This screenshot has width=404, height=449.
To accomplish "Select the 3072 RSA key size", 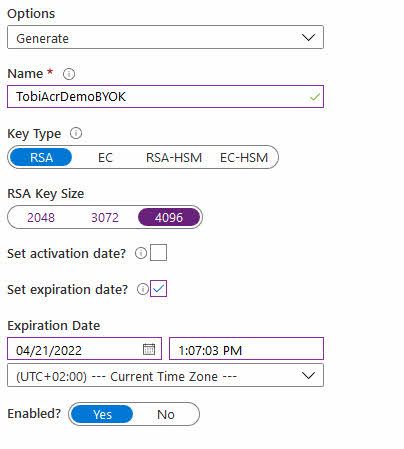I will [105, 217].
